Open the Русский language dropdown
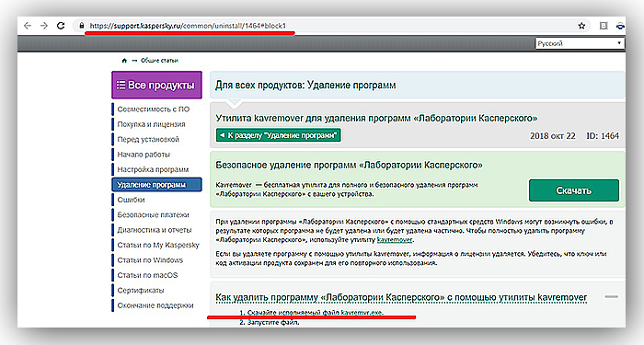The height and width of the screenshot is (345, 644). point(580,43)
